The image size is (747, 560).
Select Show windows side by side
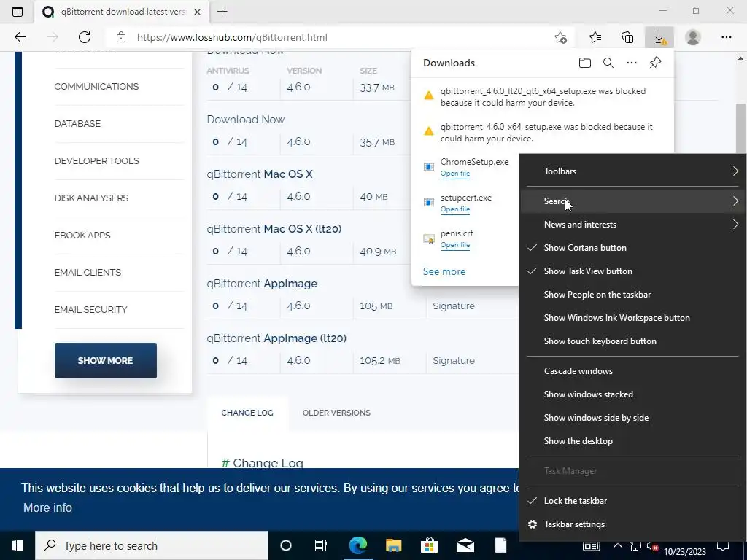pos(632,418)
